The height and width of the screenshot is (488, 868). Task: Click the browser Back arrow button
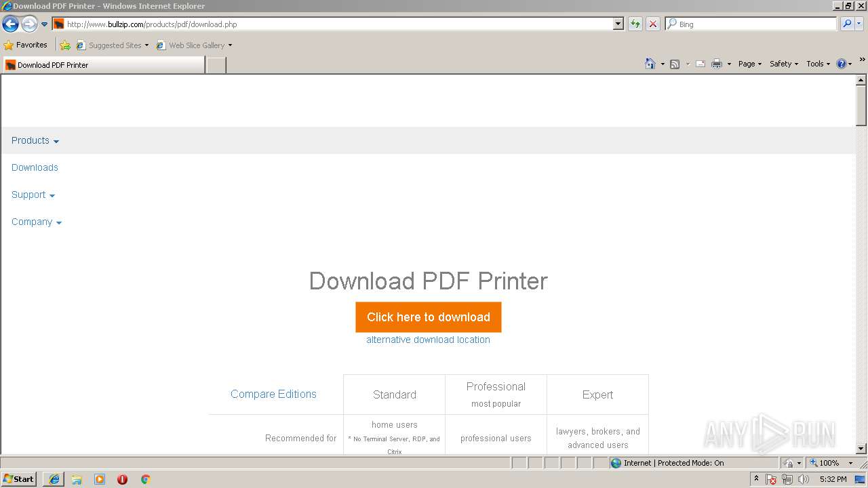point(10,24)
